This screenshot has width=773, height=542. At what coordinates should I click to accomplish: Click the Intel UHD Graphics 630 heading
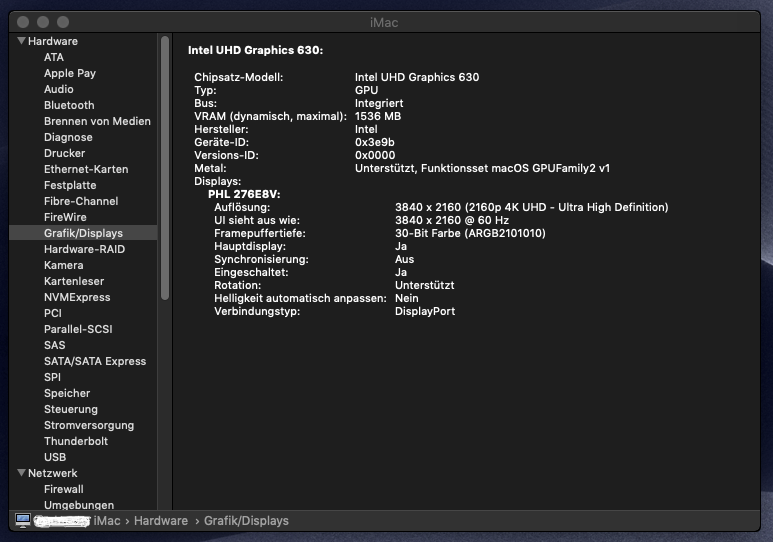[255, 50]
